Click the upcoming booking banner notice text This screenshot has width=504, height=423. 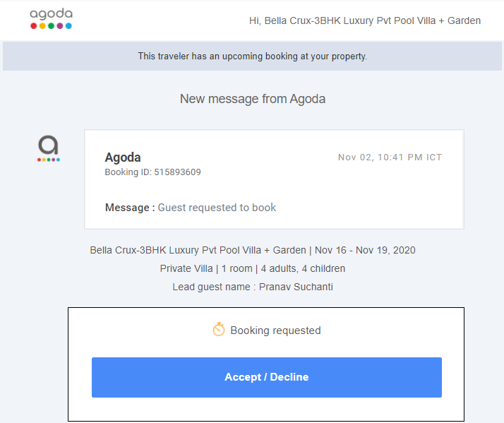[x=252, y=56]
